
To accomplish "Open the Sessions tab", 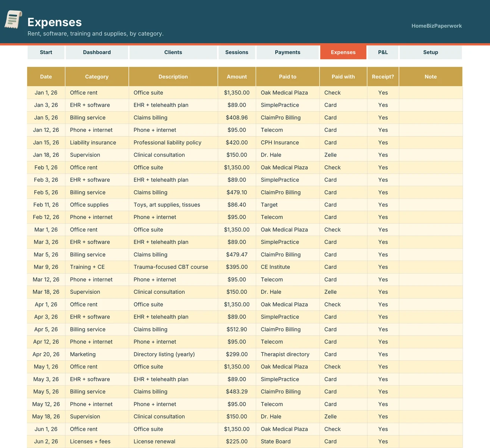I will pos(237,52).
